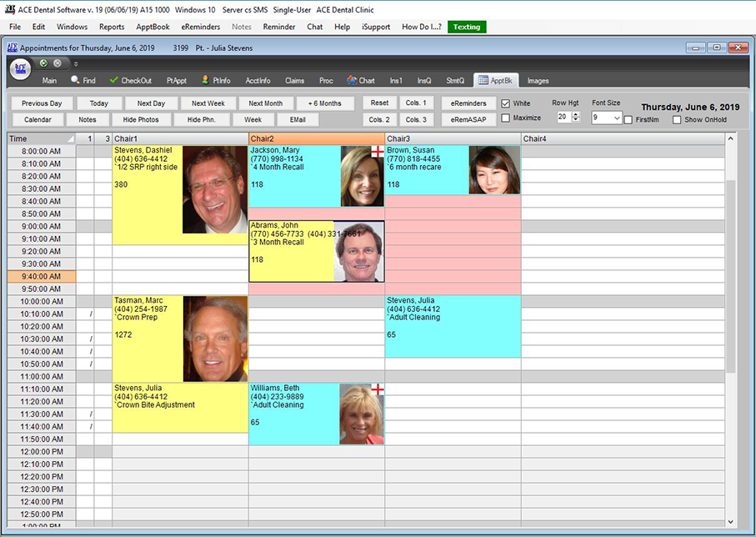Screen dimensions: 756x537
Task: Click the Row Hgt value field
Action: click(x=564, y=117)
